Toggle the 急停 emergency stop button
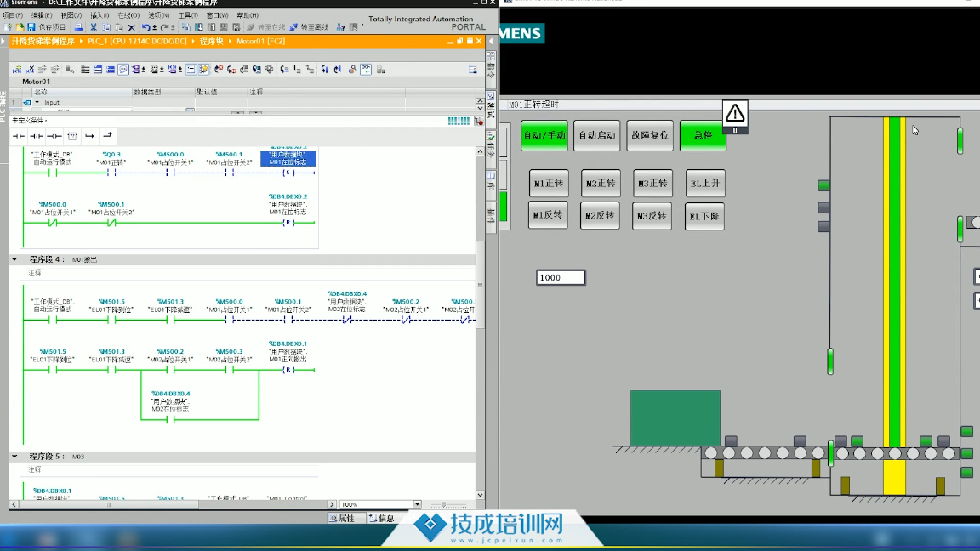The height and width of the screenshot is (551, 980). tap(703, 135)
